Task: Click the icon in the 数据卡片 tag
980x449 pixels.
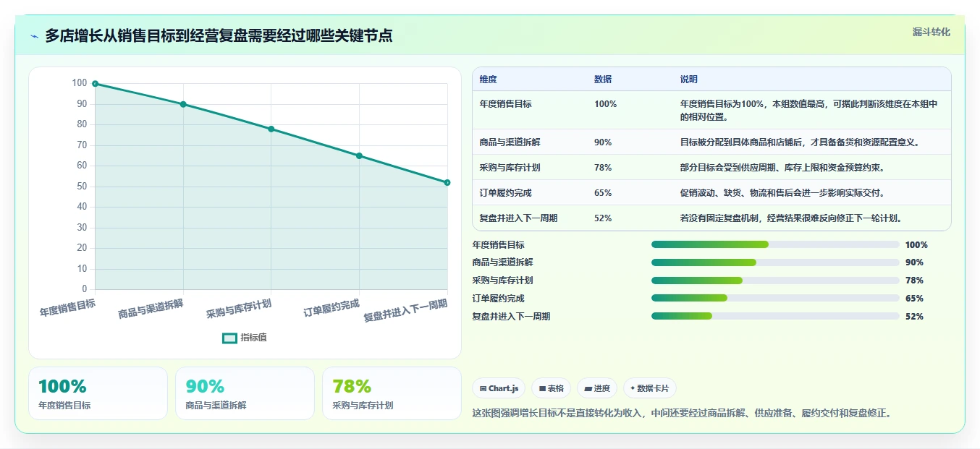Action: (633, 388)
